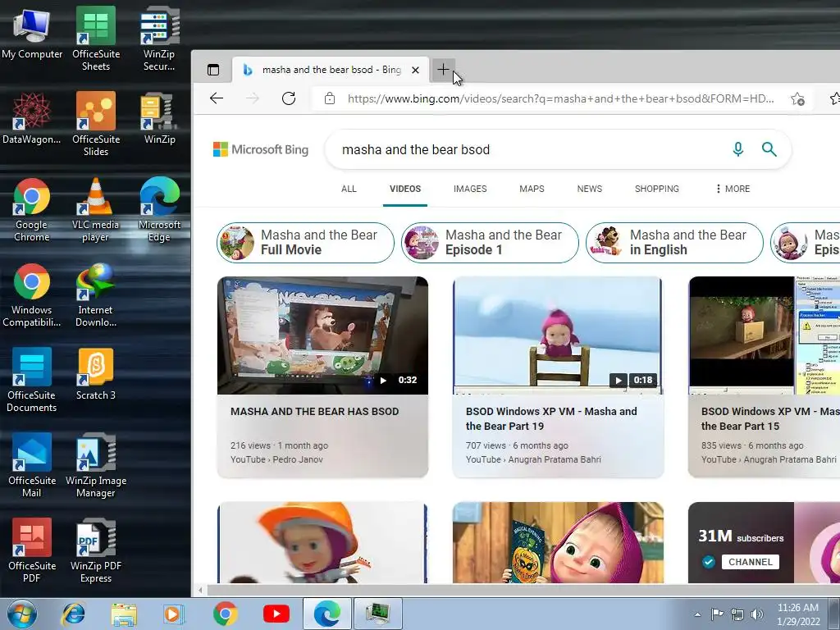The width and height of the screenshot is (840, 630).
Task: Open Masha holding book video thumbnail
Action: point(558,542)
